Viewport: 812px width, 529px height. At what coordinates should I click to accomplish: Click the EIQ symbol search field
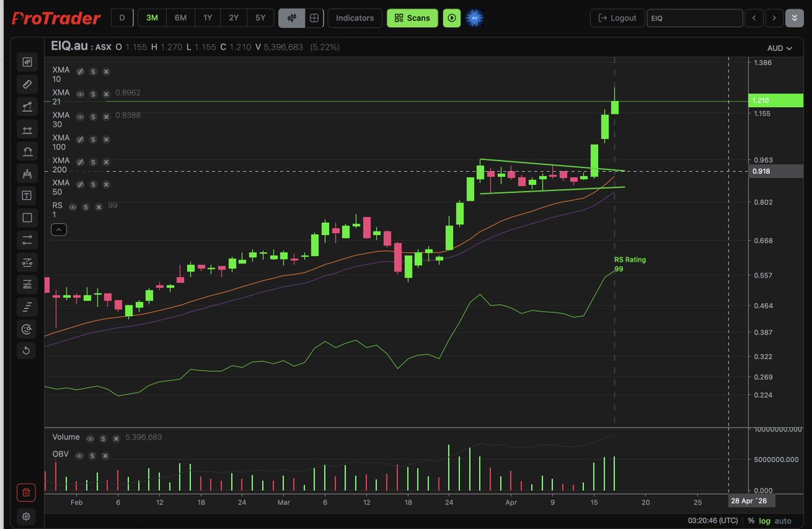(695, 17)
